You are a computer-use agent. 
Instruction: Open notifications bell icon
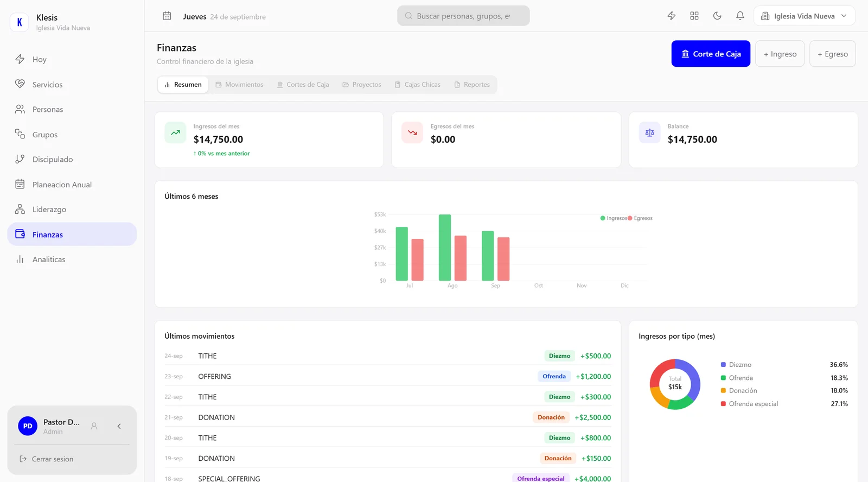click(x=740, y=16)
